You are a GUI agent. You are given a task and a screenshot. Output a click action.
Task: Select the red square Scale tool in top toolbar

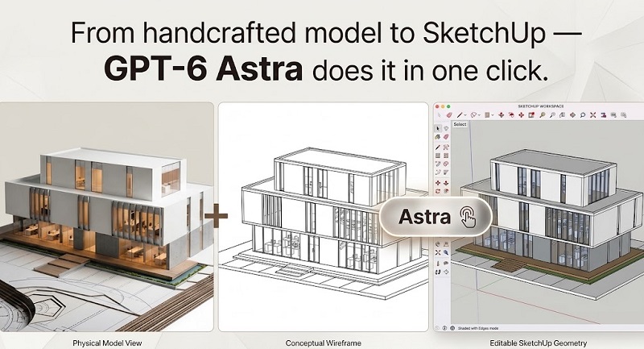pyautogui.click(x=531, y=115)
